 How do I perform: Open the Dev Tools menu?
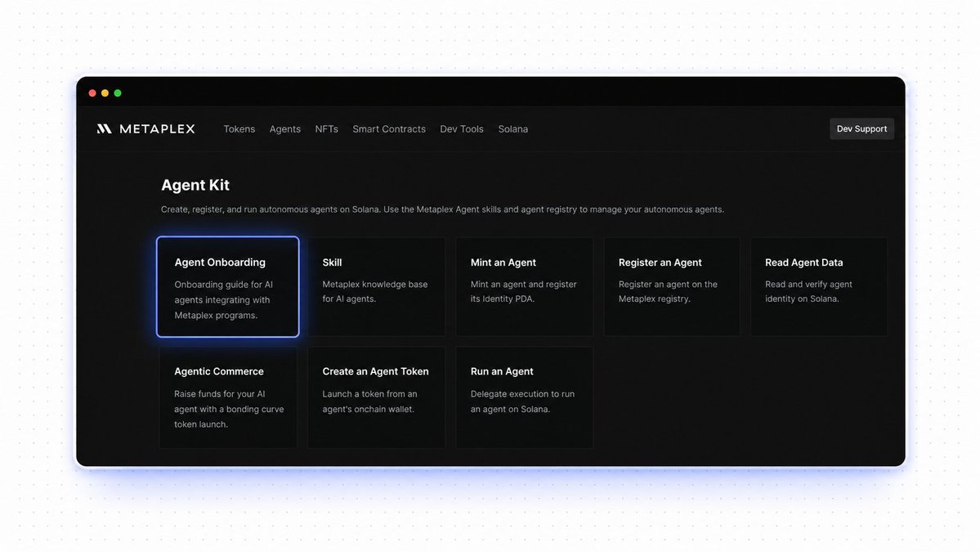tap(462, 128)
